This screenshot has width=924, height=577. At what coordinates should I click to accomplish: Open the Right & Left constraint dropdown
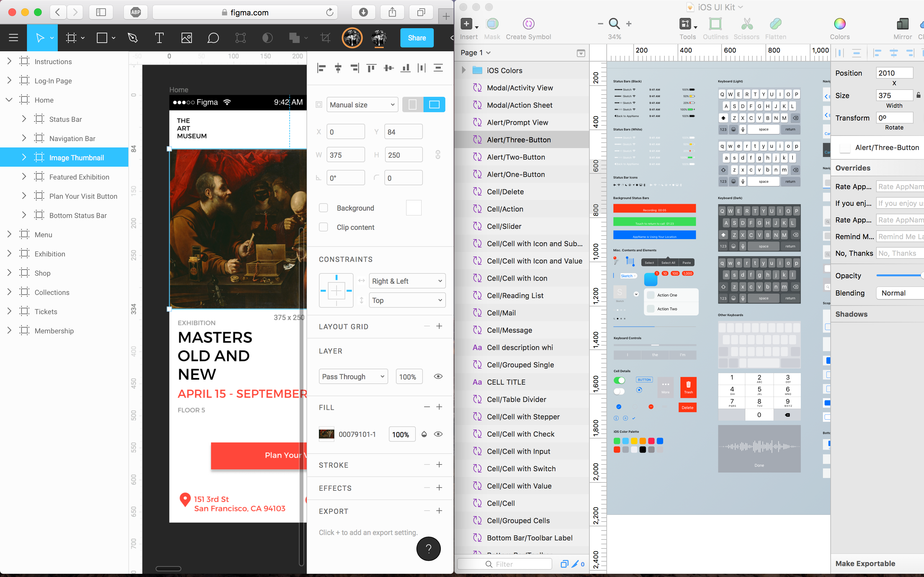click(407, 281)
